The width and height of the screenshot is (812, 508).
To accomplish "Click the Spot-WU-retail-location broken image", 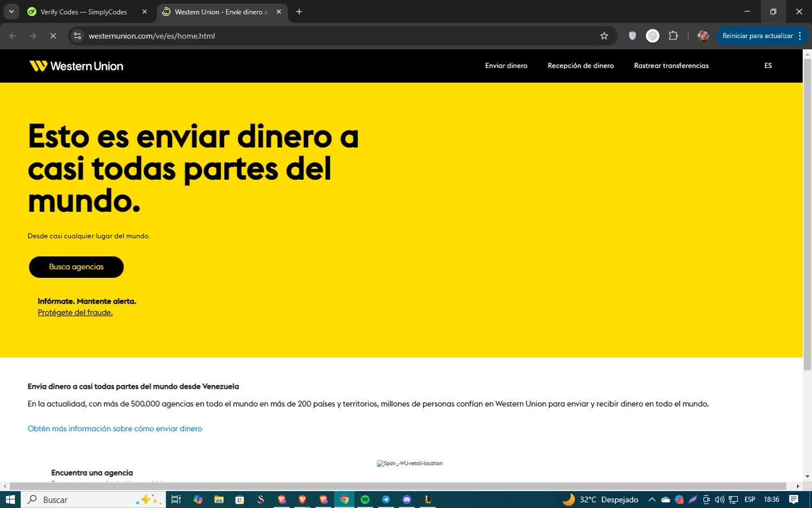I will (x=410, y=463).
